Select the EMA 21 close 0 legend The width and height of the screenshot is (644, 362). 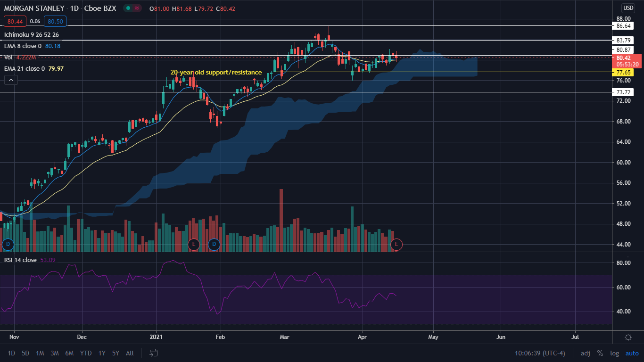point(25,69)
